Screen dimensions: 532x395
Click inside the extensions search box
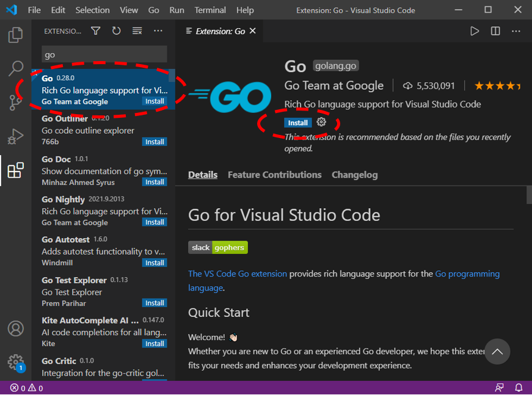(104, 54)
